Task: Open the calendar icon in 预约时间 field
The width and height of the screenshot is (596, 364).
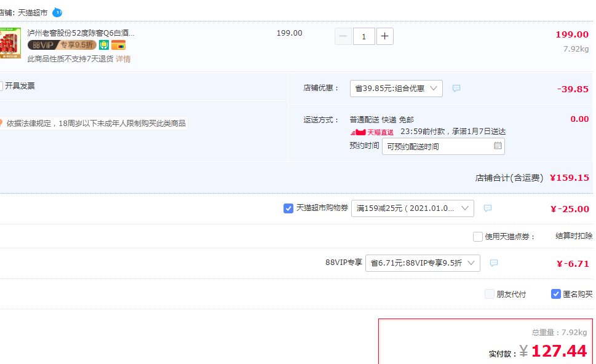Action: 498,146
